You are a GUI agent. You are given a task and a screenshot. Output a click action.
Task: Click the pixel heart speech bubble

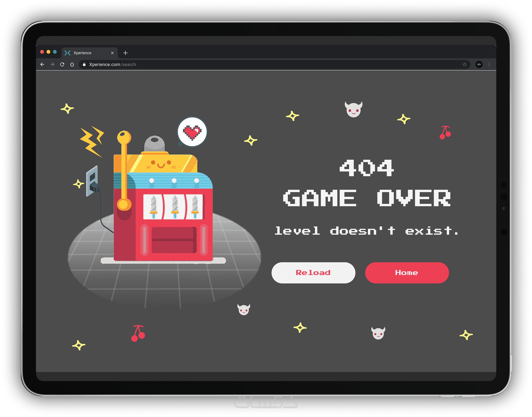pyautogui.click(x=192, y=132)
